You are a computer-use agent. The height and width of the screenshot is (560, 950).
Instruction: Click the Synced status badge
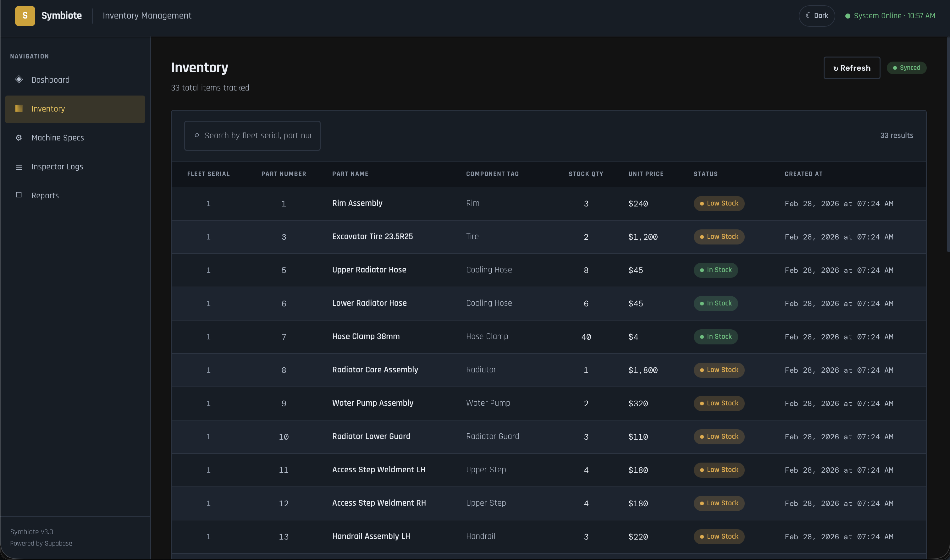906,68
